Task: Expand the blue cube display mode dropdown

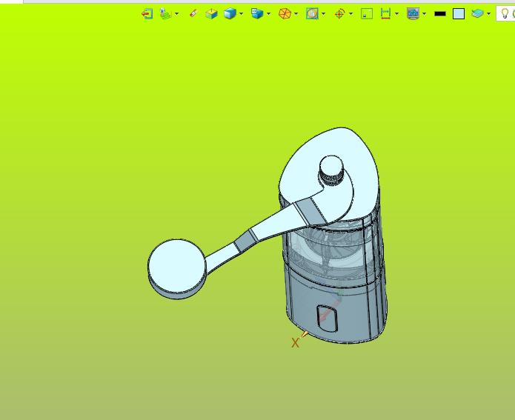Action: [242, 14]
